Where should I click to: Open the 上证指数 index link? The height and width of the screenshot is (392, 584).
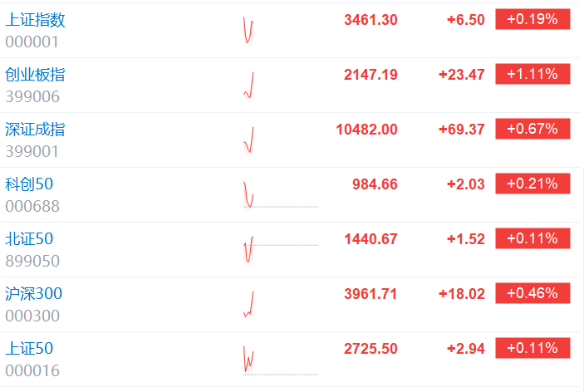(x=35, y=20)
